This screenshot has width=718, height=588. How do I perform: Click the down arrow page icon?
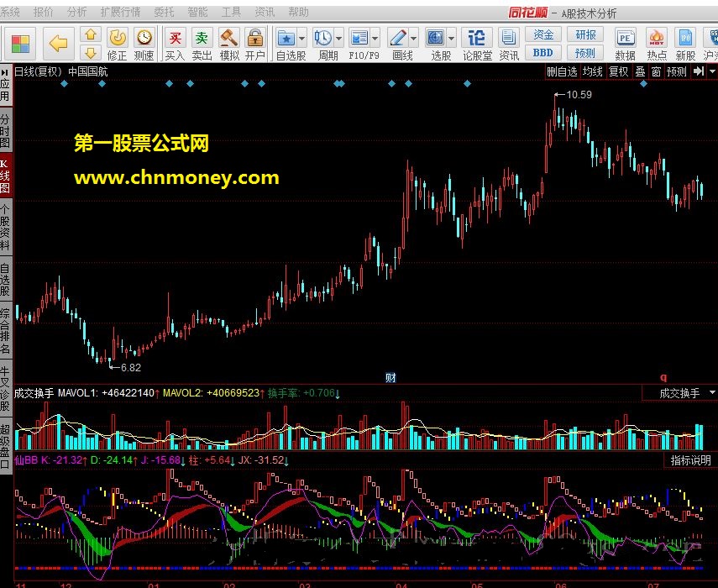91,53
